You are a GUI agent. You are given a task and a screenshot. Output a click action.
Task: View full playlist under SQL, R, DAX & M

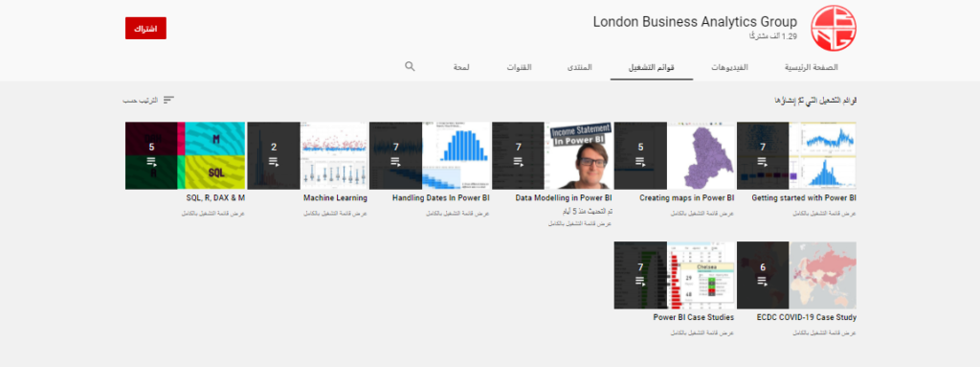213,214
